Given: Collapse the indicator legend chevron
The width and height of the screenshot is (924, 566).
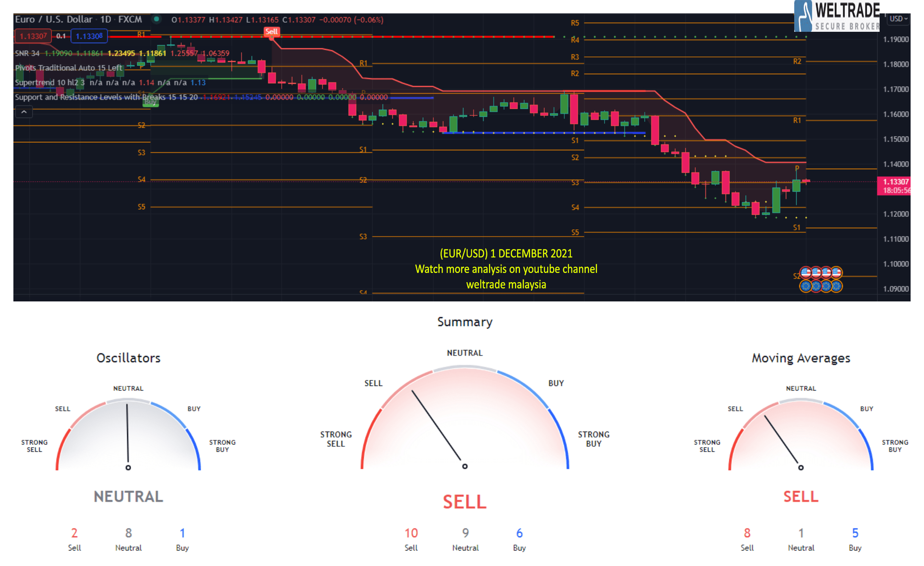Looking at the screenshot, I should [24, 112].
